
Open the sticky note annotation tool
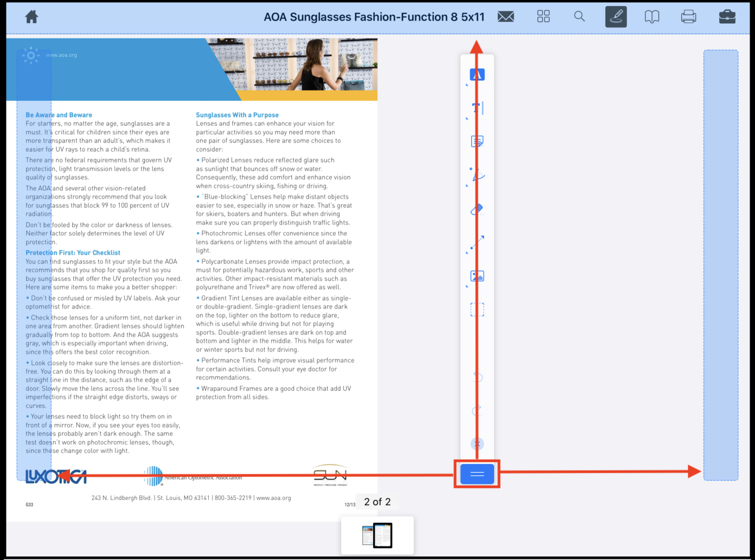click(x=477, y=141)
